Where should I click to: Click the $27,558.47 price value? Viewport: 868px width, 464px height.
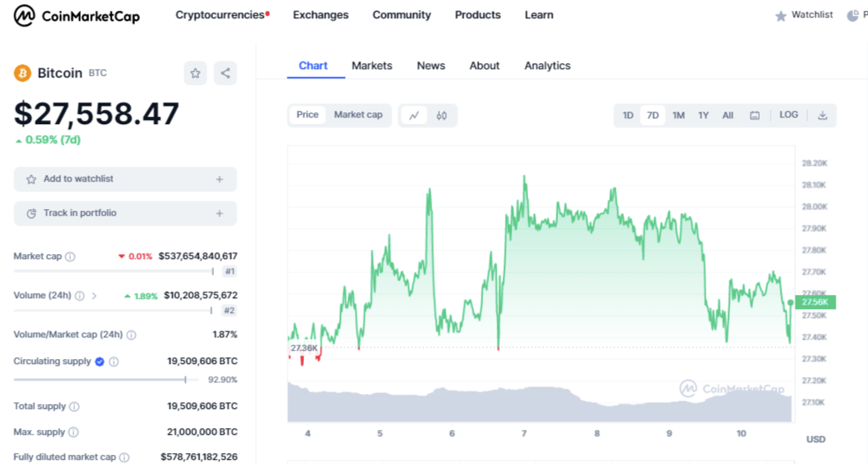coord(97,113)
